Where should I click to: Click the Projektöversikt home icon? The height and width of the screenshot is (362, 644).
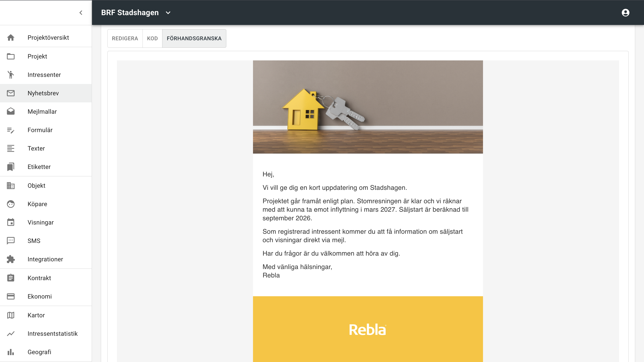pyautogui.click(x=11, y=38)
